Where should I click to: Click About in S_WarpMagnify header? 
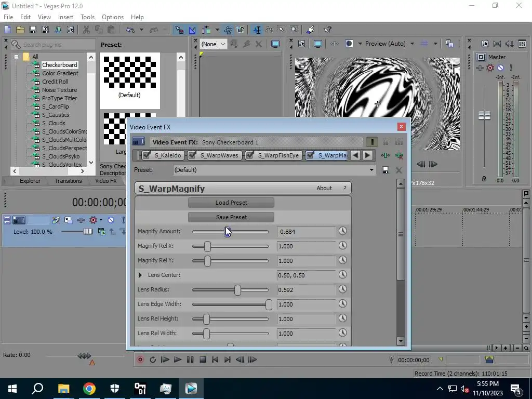tap(324, 188)
